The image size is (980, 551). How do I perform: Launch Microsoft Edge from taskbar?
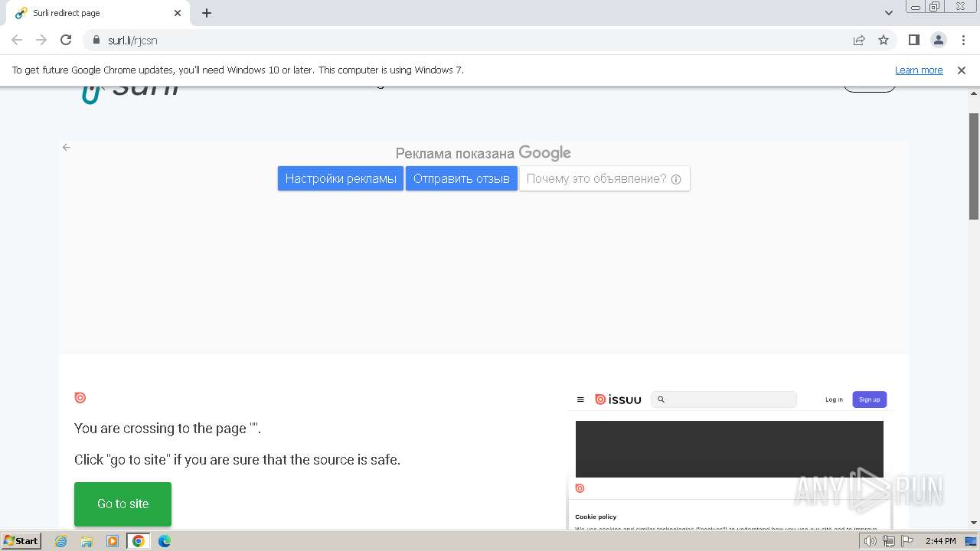coord(165,541)
